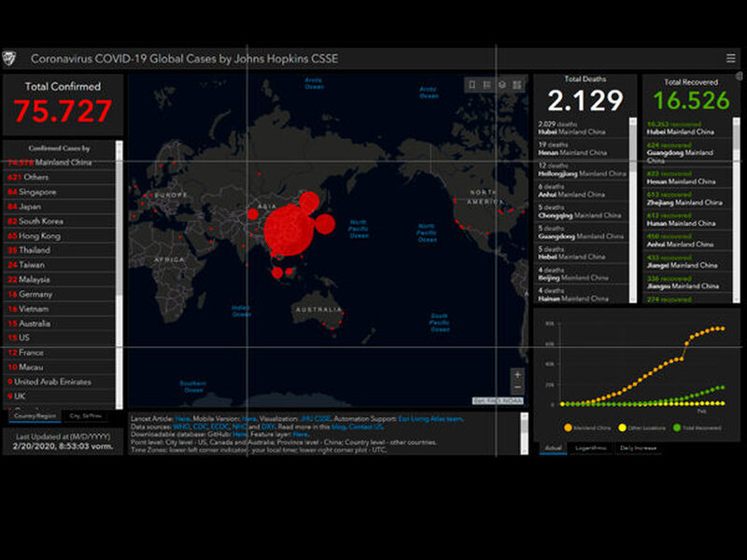Open the Esri Living Atlas team link
Image resolution: width=747 pixels, height=560 pixels.
pos(430,419)
